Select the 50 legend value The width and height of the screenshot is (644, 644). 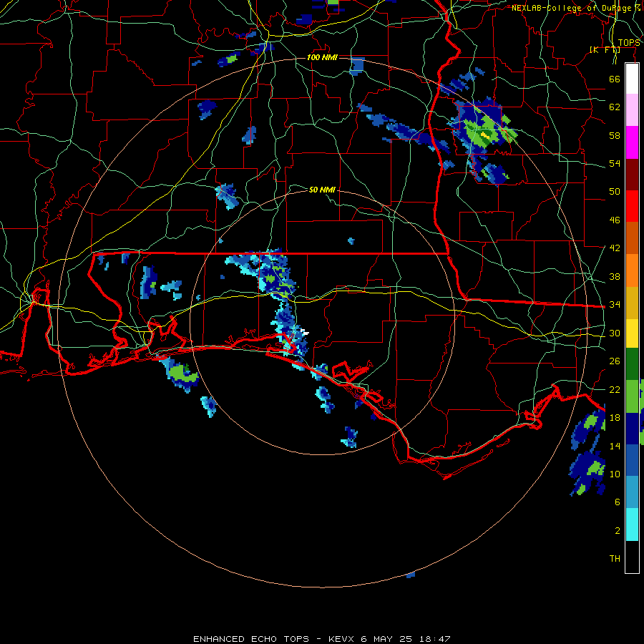point(615,192)
